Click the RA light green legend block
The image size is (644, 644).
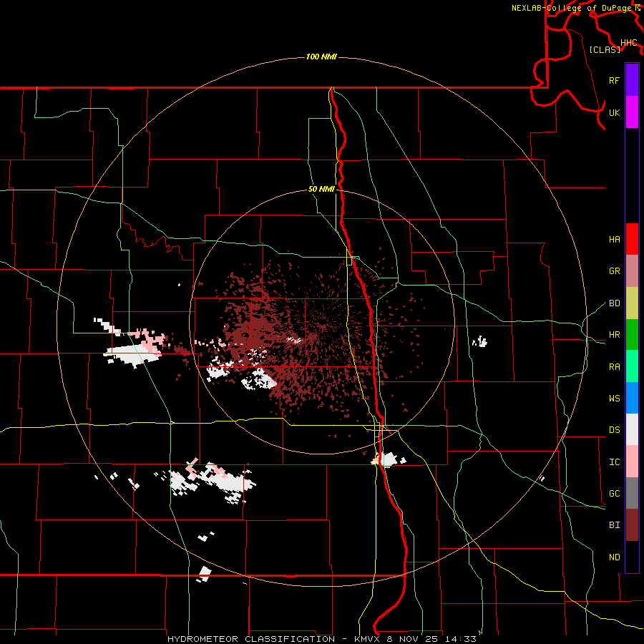(x=632, y=366)
